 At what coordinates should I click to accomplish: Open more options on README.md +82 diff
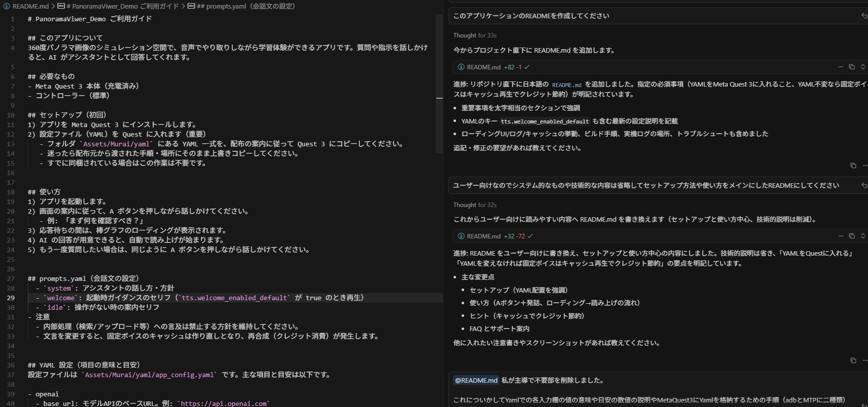pos(841,67)
